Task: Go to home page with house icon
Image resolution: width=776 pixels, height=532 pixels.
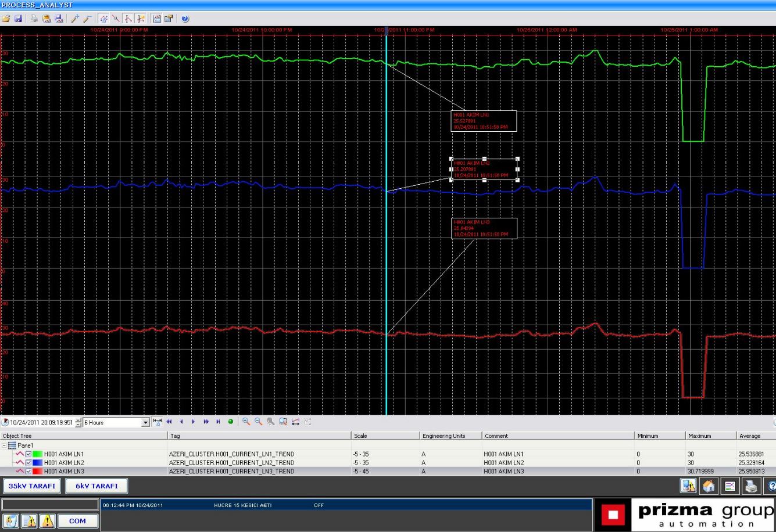Action: pos(709,486)
